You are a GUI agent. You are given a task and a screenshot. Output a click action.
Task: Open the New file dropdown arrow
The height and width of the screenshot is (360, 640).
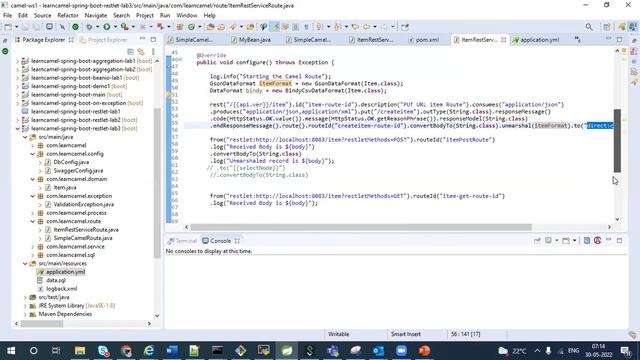(16, 27)
